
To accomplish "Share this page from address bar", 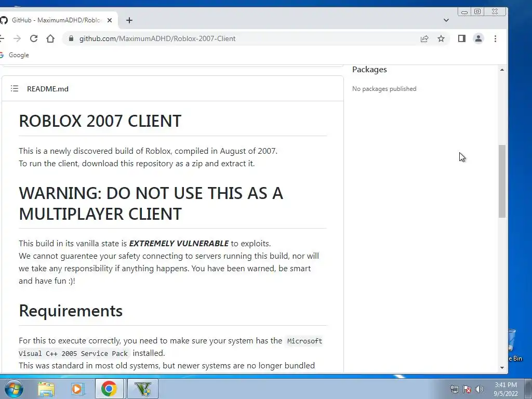I will coord(424,38).
